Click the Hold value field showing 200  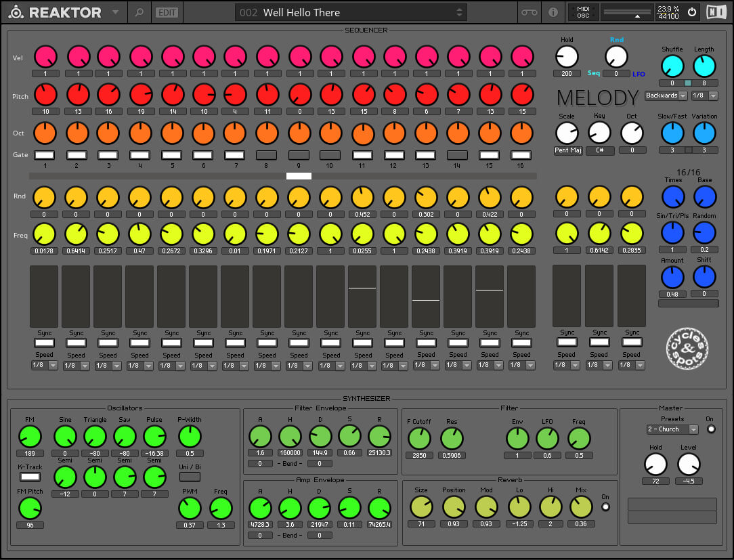point(567,74)
